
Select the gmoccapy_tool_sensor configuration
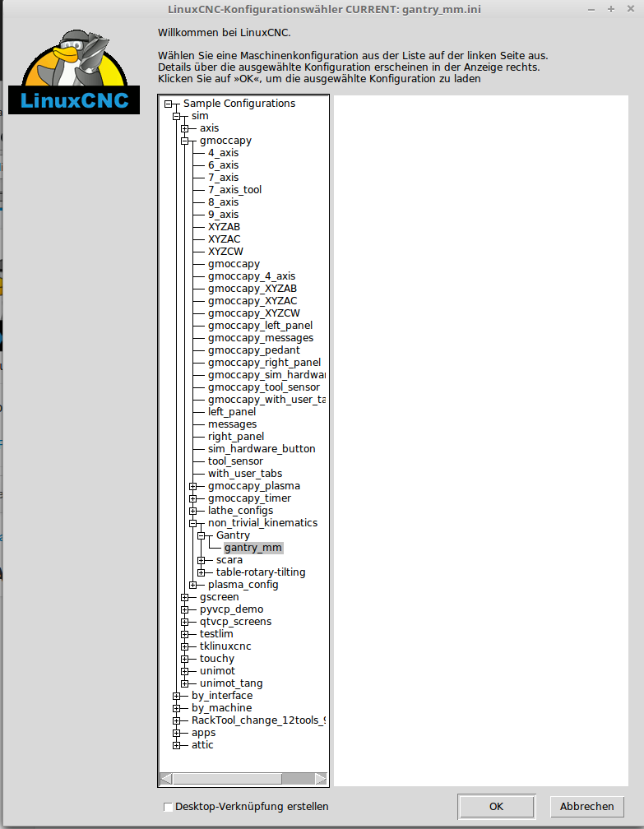pos(264,387)
